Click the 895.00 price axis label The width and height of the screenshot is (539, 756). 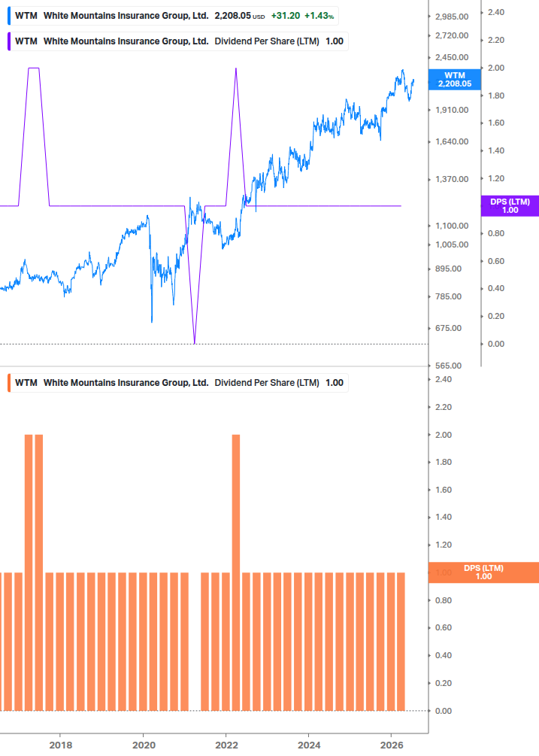click(x=449, y=269)
